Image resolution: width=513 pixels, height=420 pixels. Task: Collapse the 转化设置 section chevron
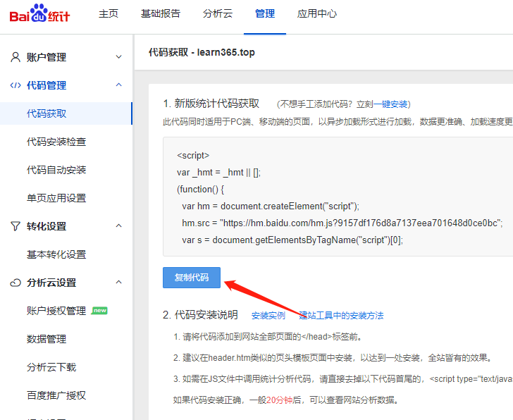click(x=118, y=226)
